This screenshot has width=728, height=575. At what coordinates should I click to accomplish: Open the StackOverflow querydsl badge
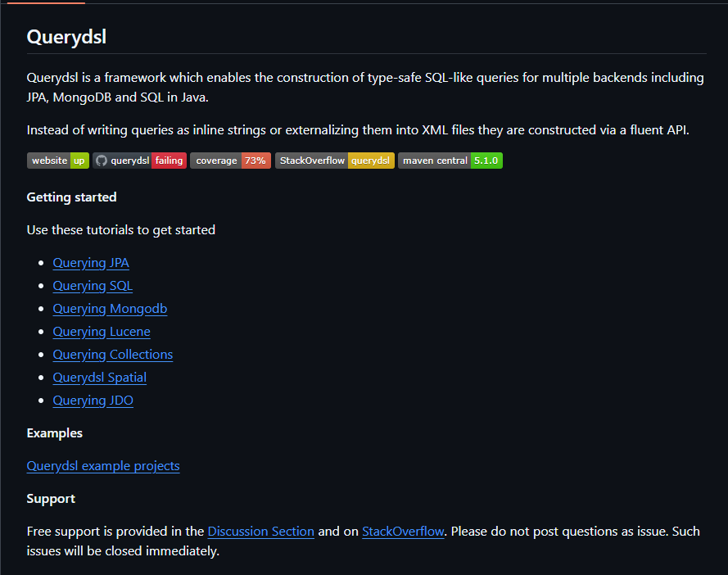[x=335, y=161]
